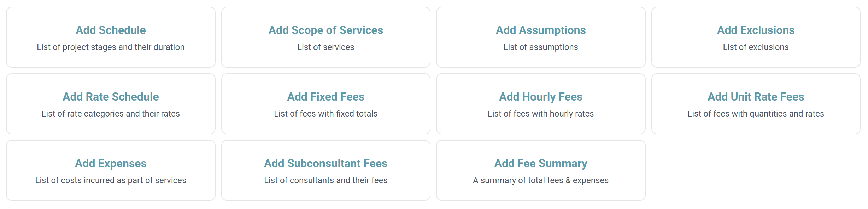Click 'List of consultants and their fees' text
The image size is (868, 209).
pyautogui.click(x=325, y=180)
